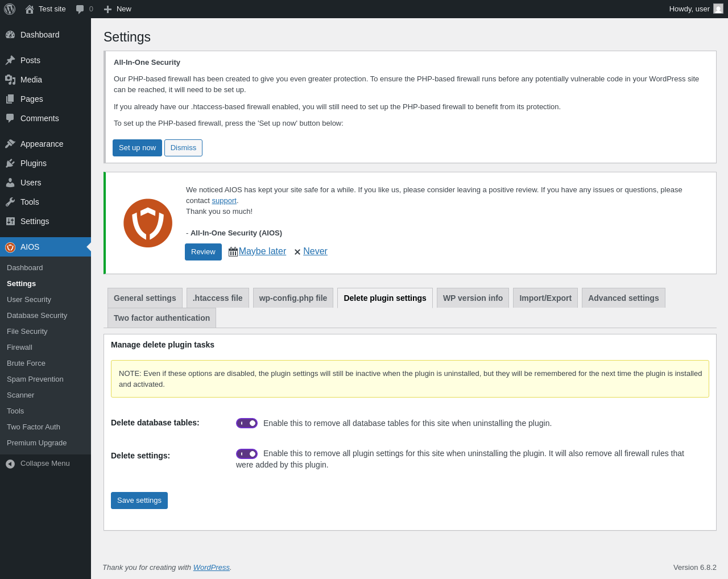Open Firewall submenu item
Image resolution: width=728 pixels, height=579 pixels.
[45, 348]
